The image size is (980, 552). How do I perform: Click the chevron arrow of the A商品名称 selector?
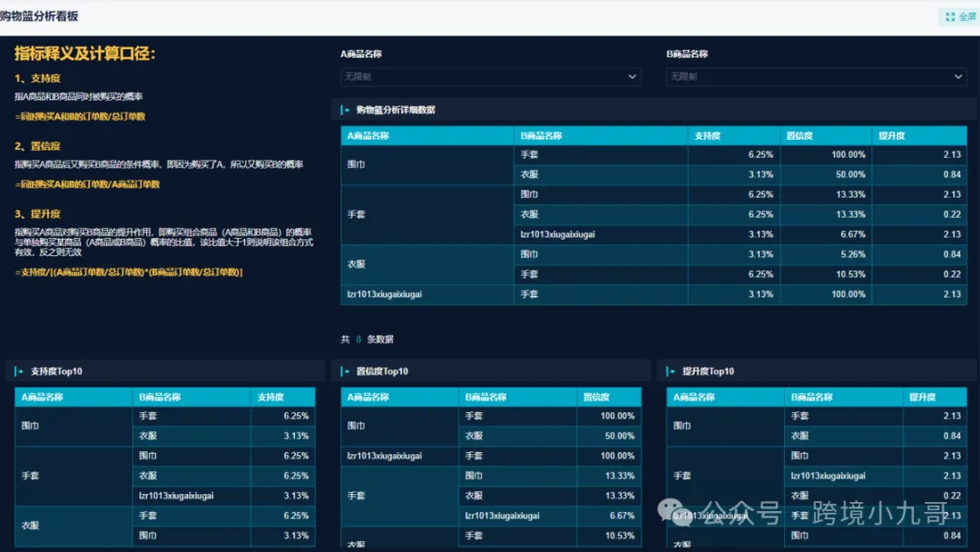click(632, 77)
